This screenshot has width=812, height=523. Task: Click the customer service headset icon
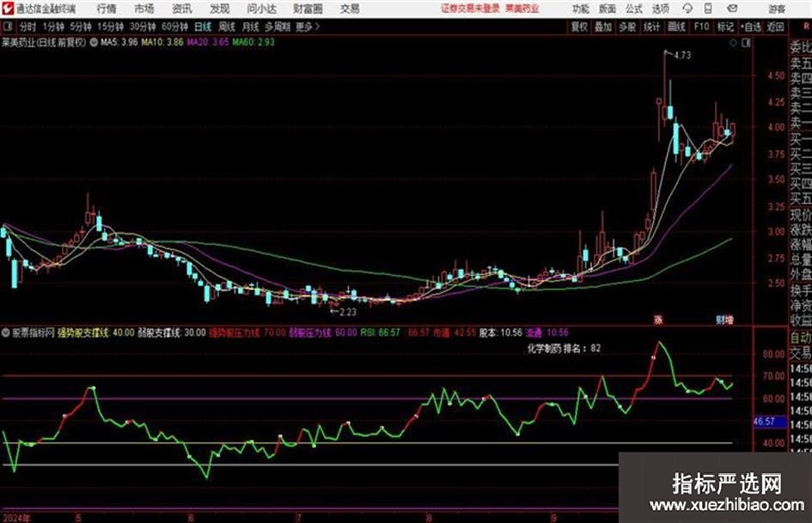687,9
